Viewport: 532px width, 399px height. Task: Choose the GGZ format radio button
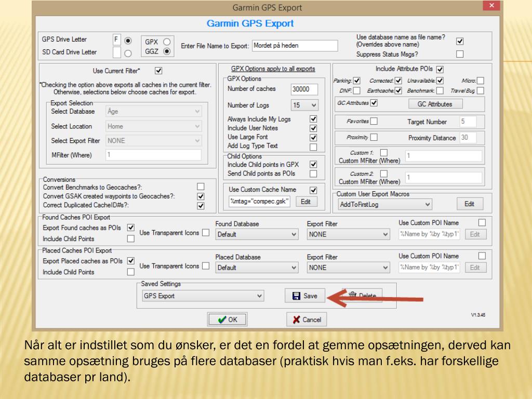pos(167,51)
